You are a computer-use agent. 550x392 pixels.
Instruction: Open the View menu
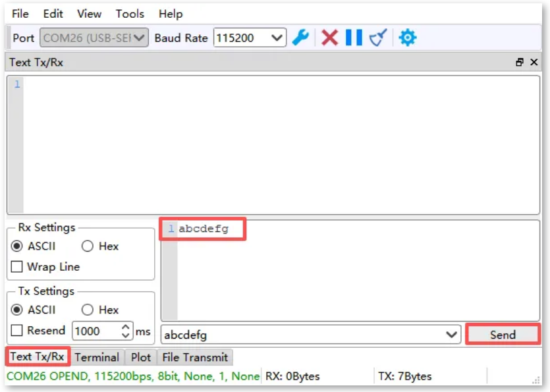[89, 14]
